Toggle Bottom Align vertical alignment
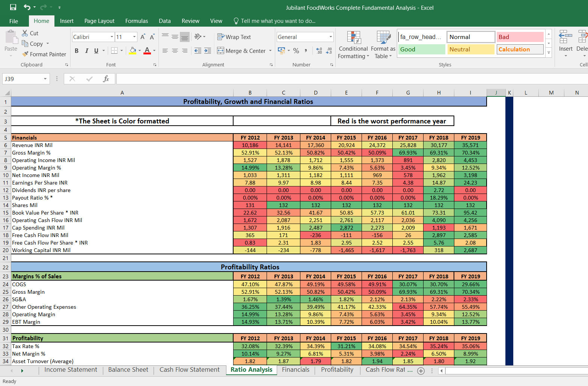 point(185,36)
